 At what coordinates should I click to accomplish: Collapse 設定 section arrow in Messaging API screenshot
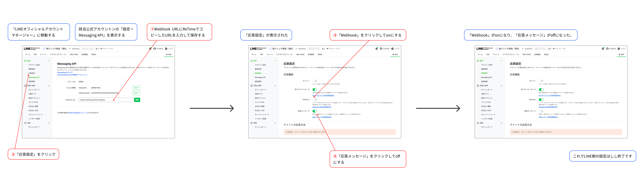click(x=49, y=61)
